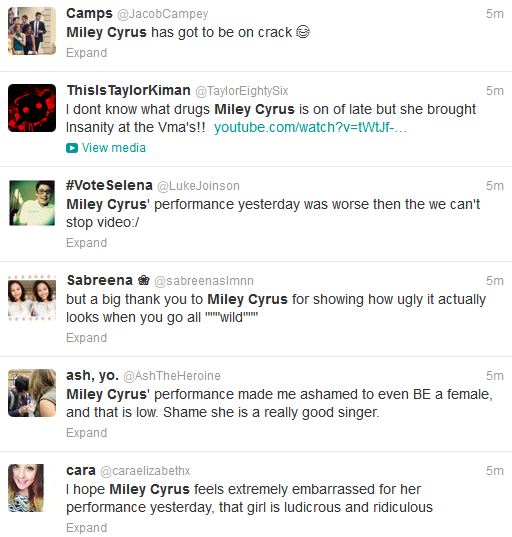Open Camps profile avatar
This screenshot has height=537, width=512.
32,31
